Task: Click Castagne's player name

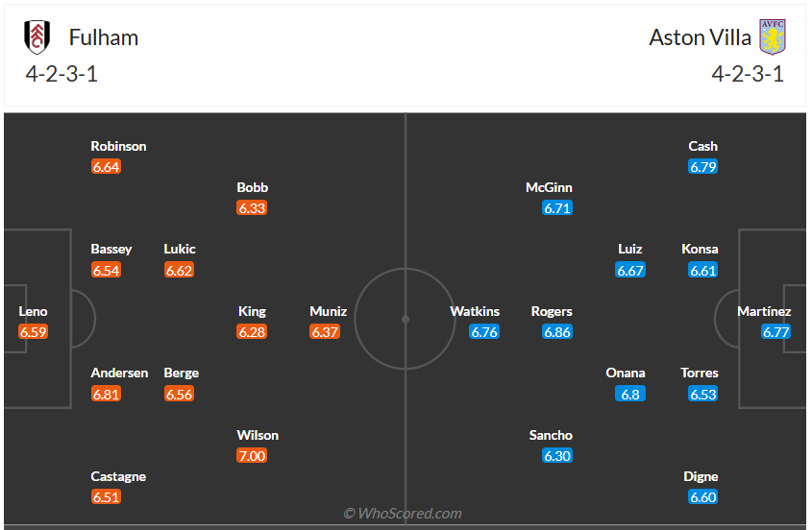Action: (x=118, y=476)
